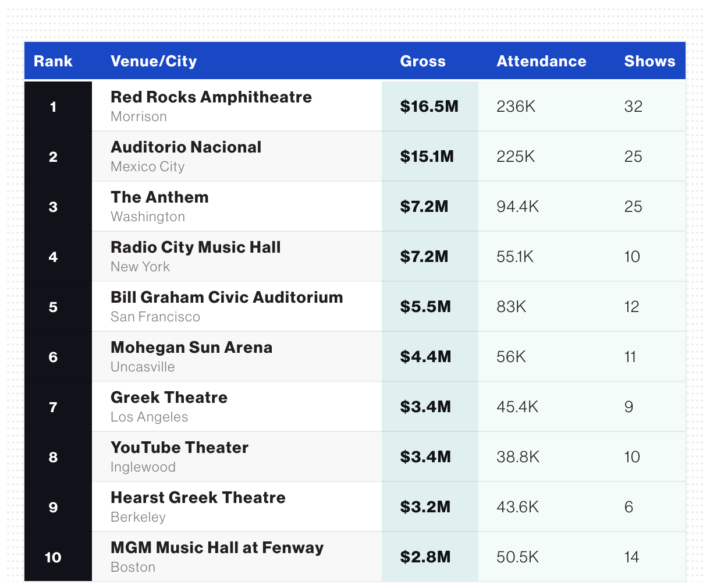
Task: Open the Radio City Music Hall entry
Action: point(196,247)
